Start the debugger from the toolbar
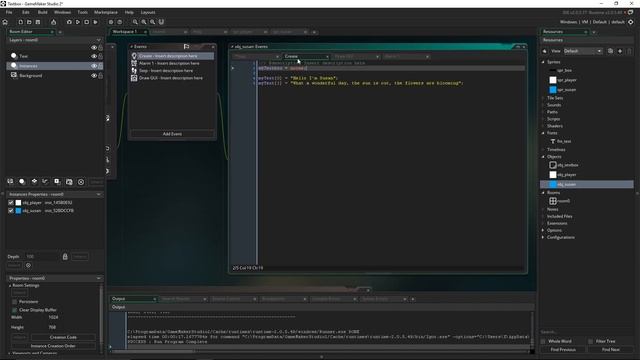 point(69,22)
